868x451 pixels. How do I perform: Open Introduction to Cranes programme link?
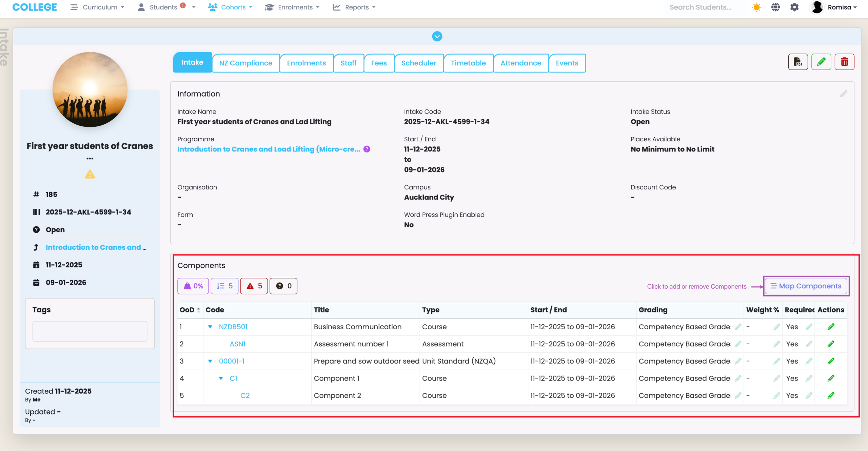[269, 149]
